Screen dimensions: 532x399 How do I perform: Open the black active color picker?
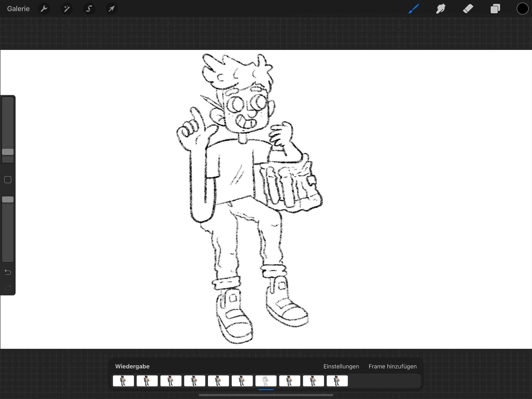522,9
